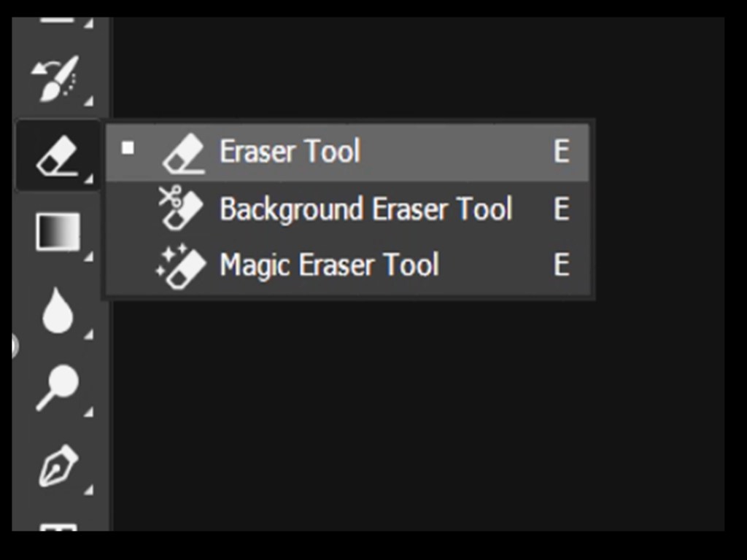Image resolution: width=747 pixels, height=560 pixels.
Task: Select the History Brush tool
Action: point(55,78)
